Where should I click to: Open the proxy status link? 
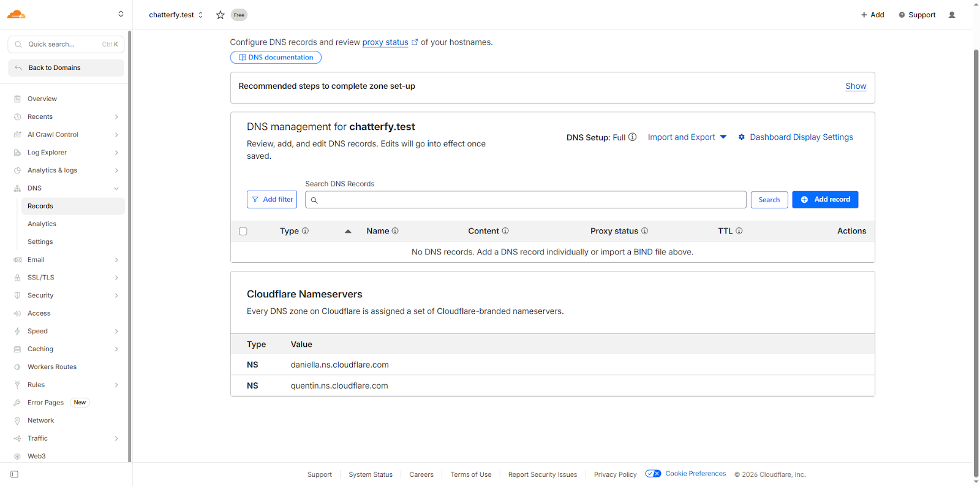[385, 42]
